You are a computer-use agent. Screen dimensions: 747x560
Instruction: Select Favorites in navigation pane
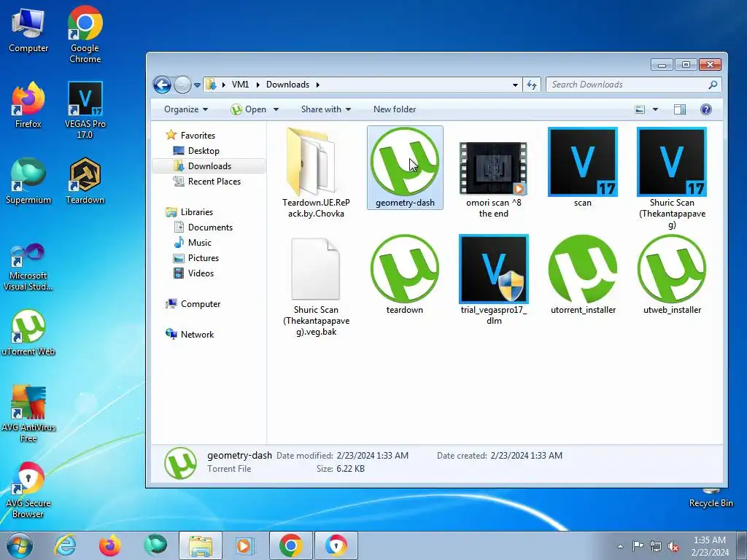190,135
